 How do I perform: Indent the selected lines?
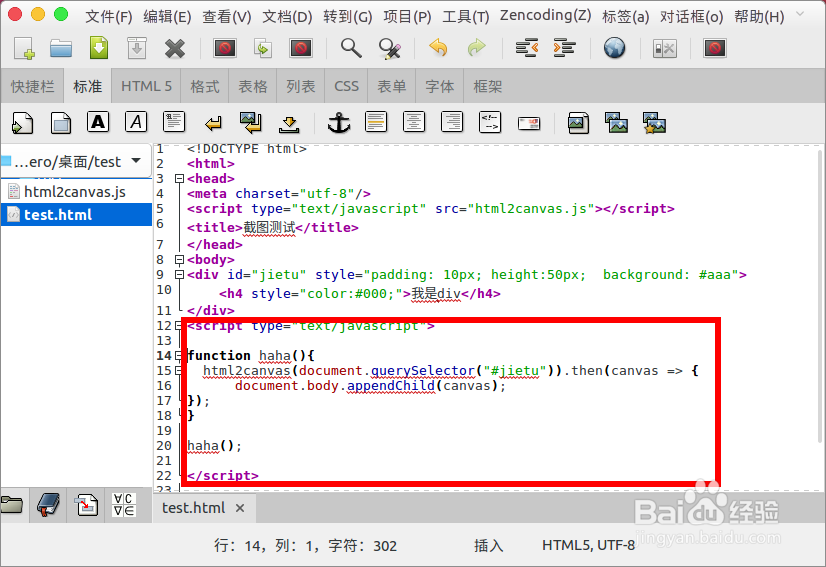click(564, 48)
